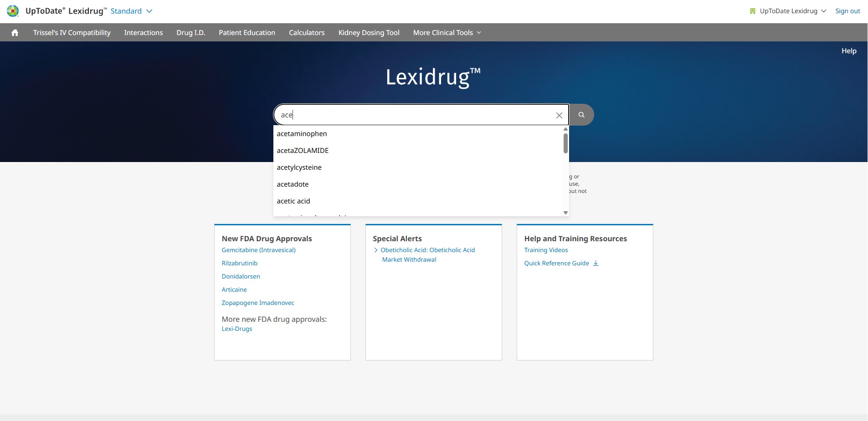
Task: Choose acetylcysteine in autocomplete list
Action: pos(299,167)
